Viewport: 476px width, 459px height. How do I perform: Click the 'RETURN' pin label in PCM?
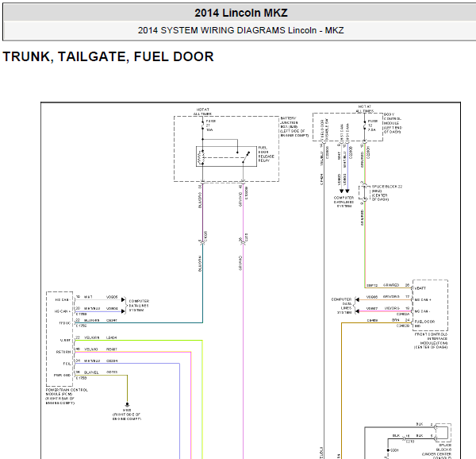tap(63, 352)
